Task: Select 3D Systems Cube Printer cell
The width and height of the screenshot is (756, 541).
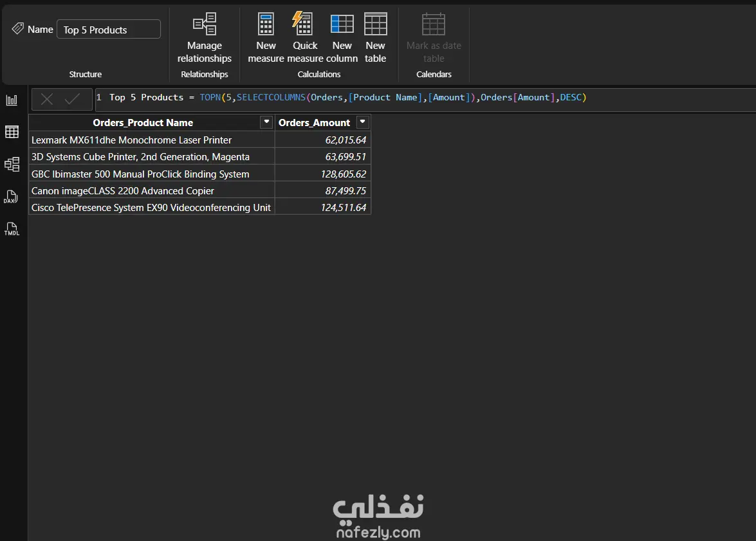Action: [151, 157]
